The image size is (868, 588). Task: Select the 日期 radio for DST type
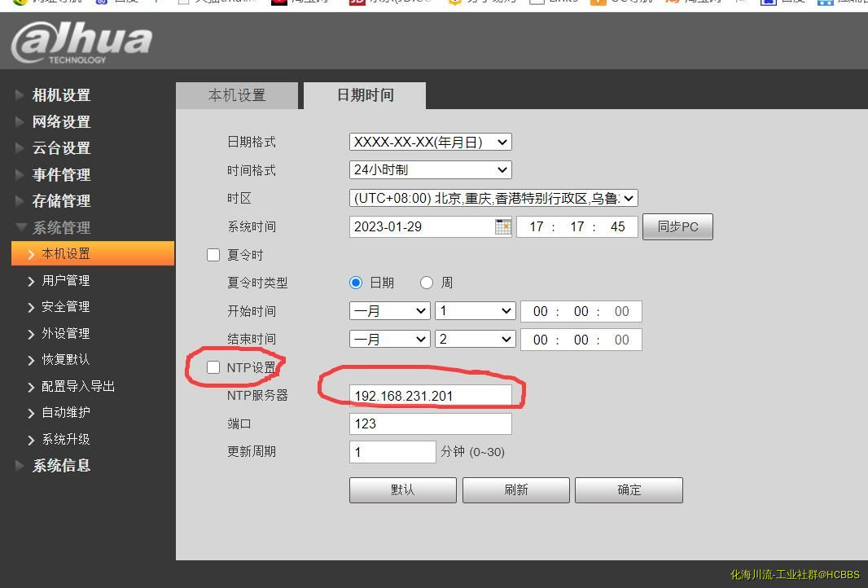pyautogui.click(x=356, y=283)
